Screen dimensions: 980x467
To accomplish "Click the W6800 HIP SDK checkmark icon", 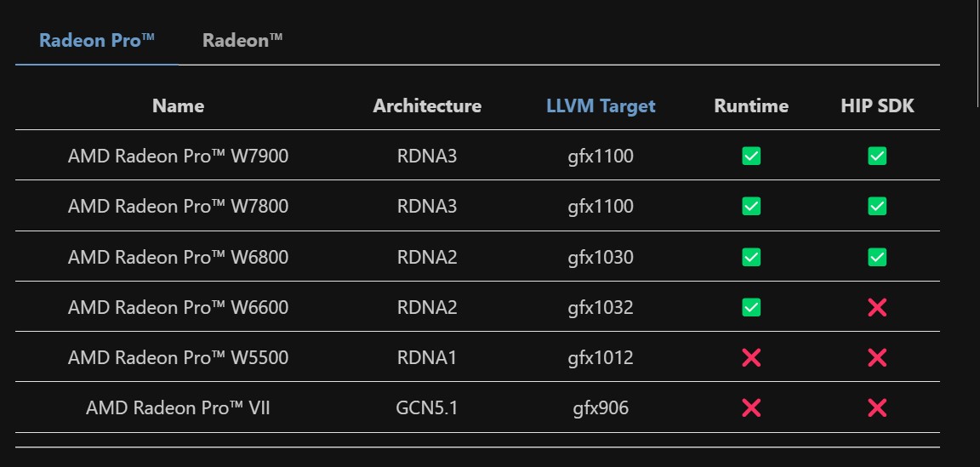I will point(877,257).
